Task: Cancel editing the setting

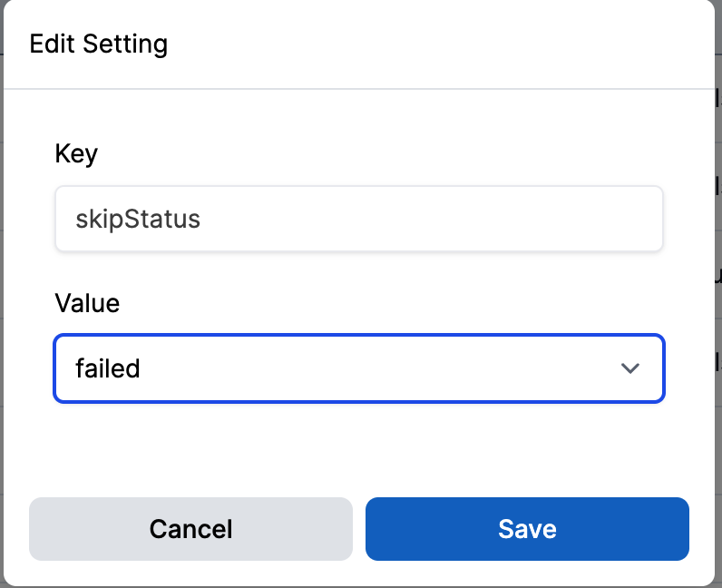Action: 190,528
